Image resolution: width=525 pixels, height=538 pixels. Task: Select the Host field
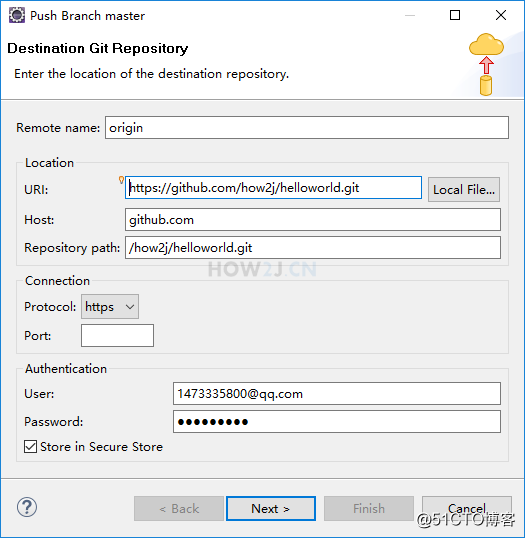coord(313,220)
